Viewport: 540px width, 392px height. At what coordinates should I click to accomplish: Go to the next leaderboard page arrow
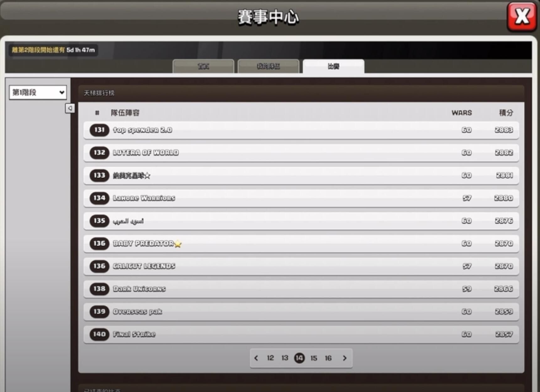tap(345, 358)
